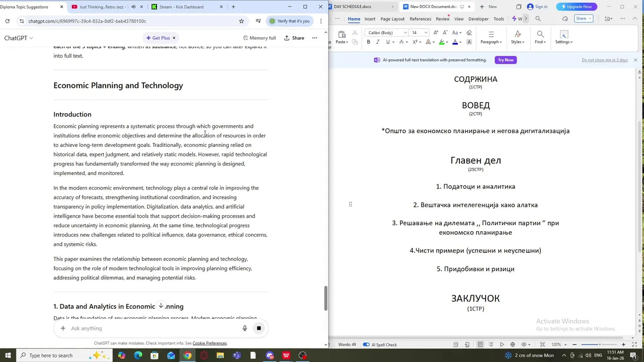This screenshot has width=644, height=362.
Task: Open Chrome media controls icon
Action: click(258, 21)
